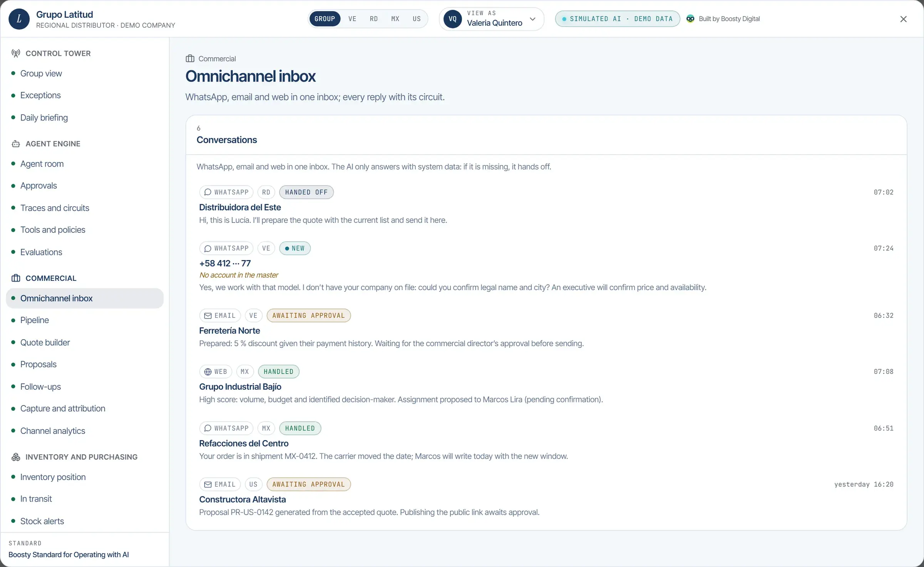Click Boosty Standard for Operating with AI link
Screen dimensions: 924x567
click(x=69, y=555)
